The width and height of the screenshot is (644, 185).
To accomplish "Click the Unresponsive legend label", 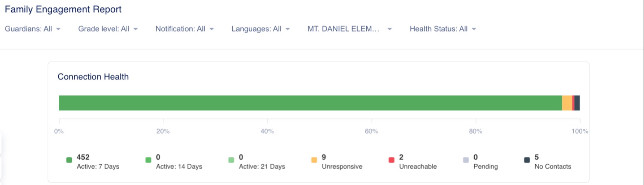I will tap(342, 167).
